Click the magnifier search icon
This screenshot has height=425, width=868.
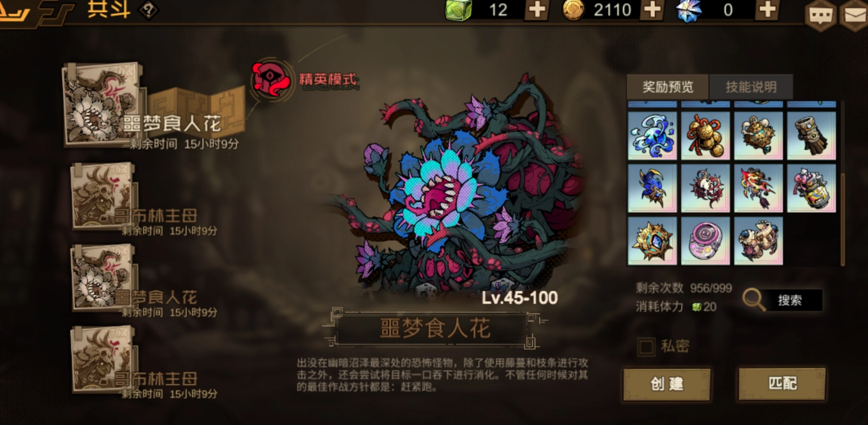753,300
